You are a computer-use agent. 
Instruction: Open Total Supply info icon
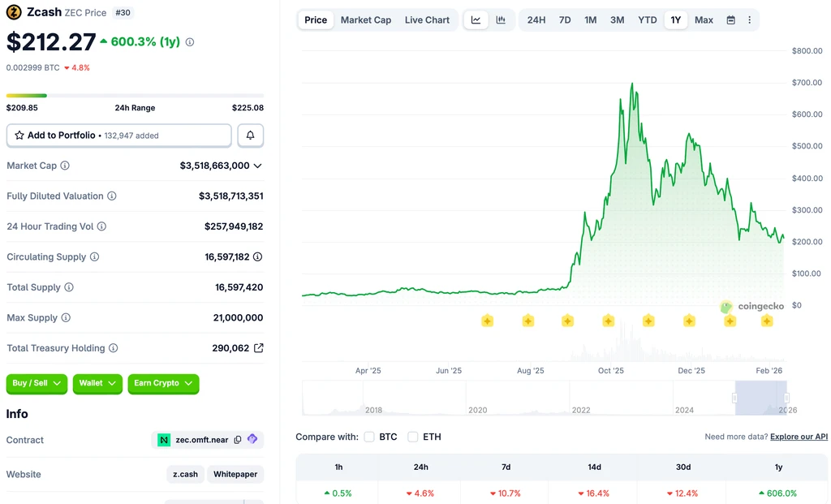69,287
